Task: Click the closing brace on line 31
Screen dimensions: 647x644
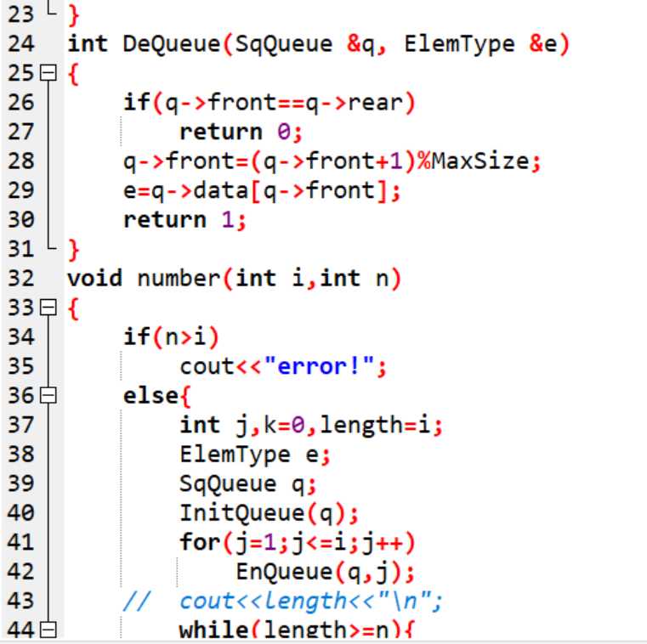Action: 73,250
